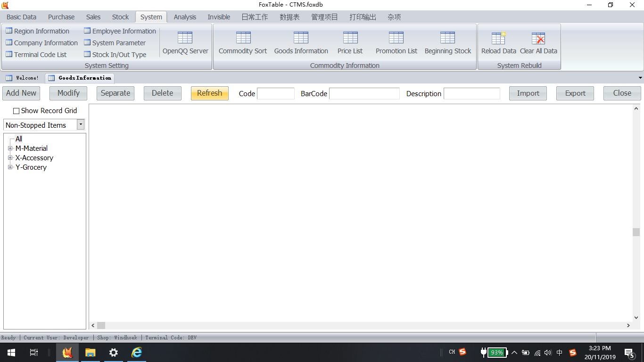The width and height of the screenshot is (644, 362).
Task: Open Employee Information table
Action: pyautogui.click(x=120, y=31)
